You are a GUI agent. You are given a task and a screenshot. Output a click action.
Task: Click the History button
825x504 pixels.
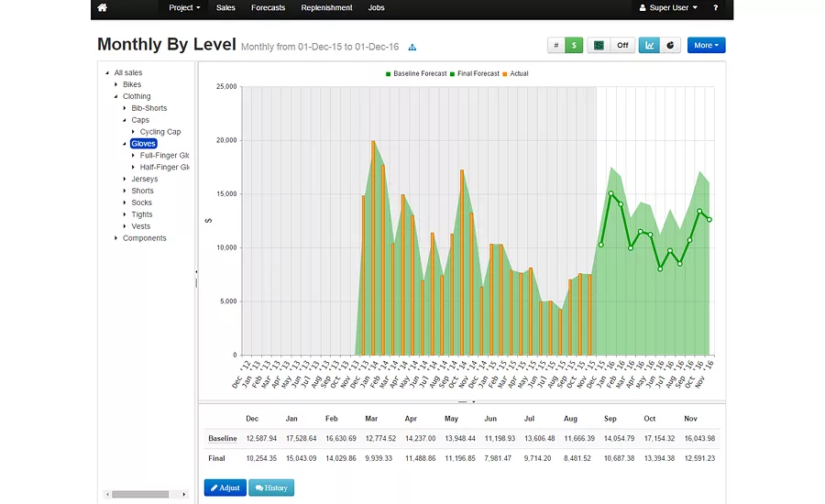271,488
